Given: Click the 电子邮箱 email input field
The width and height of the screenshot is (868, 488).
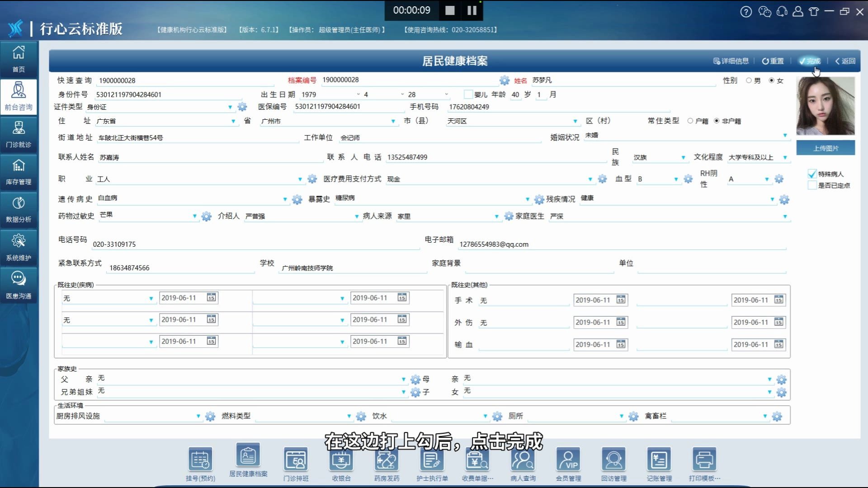Looking at the screenshot, I should (622, 244).
